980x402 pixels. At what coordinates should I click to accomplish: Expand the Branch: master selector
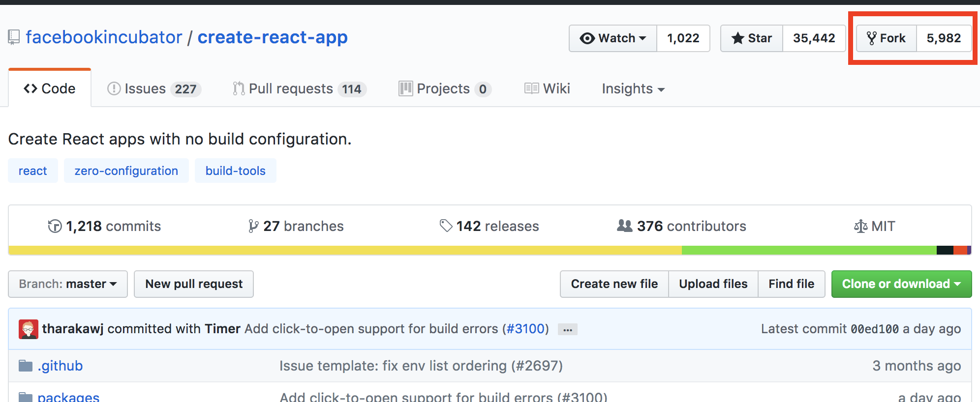(68, 284)
